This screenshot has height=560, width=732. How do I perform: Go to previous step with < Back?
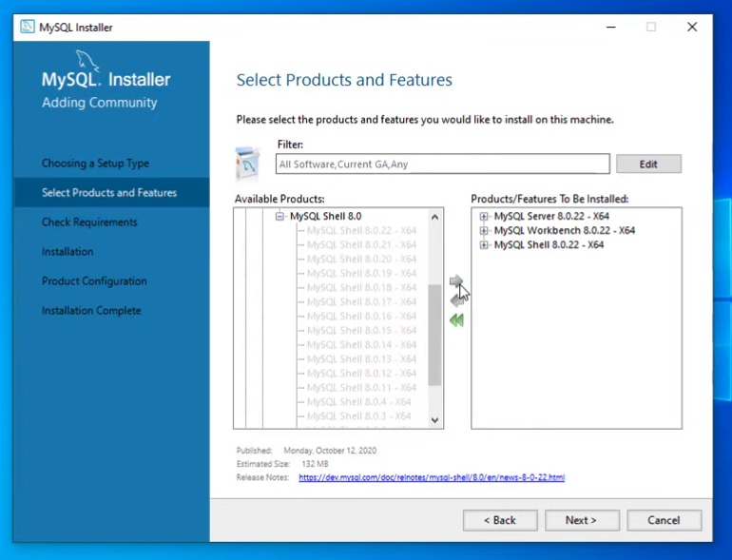tap(500, 520)
